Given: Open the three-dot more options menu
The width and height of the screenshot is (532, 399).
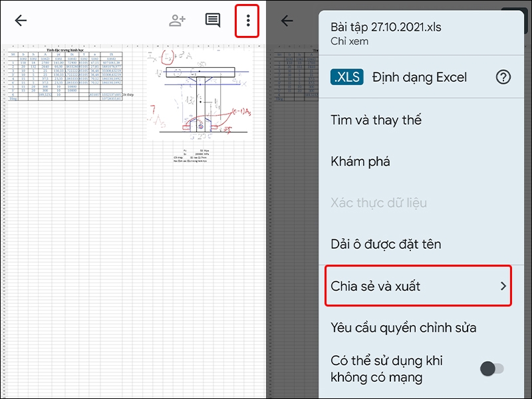Looking at the screenshot, I should pos(248,21).
